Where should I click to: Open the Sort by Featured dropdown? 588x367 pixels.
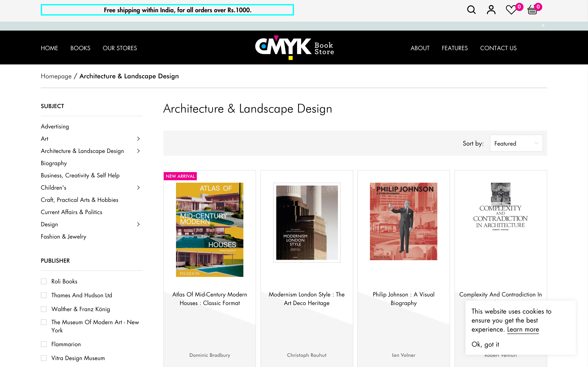516,143
